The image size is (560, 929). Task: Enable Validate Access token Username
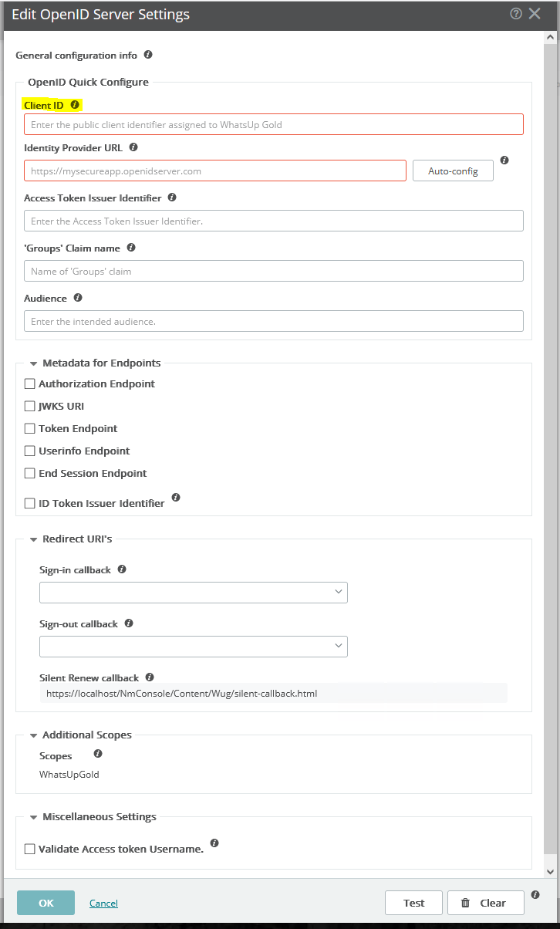[29, 848]
